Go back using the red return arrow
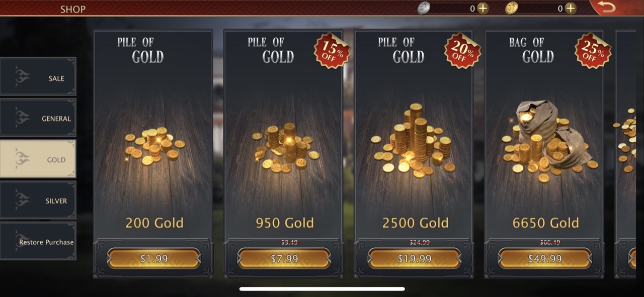This screenshot has width=644, height=297. click(607, 8)
